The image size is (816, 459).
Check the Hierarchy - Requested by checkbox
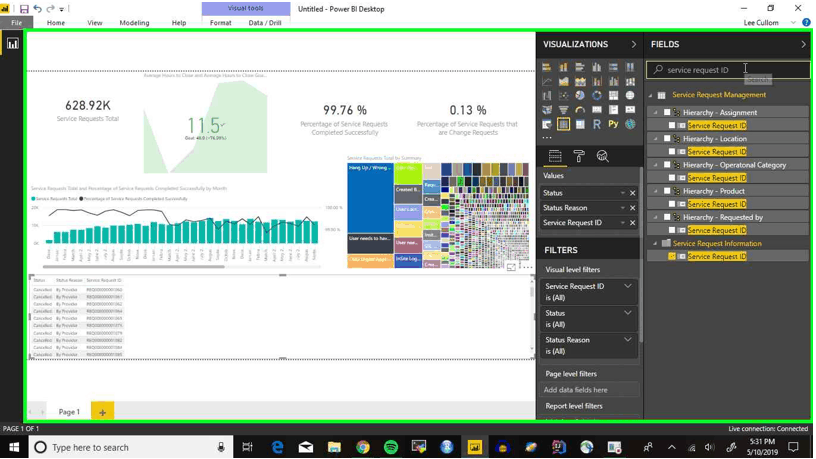[x=667, y=217]
